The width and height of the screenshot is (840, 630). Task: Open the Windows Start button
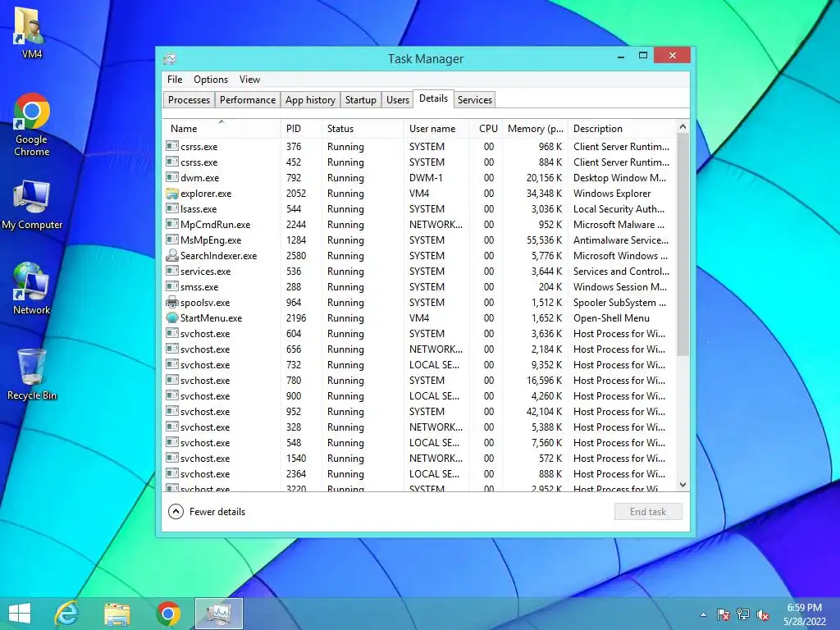coord(20,614)
